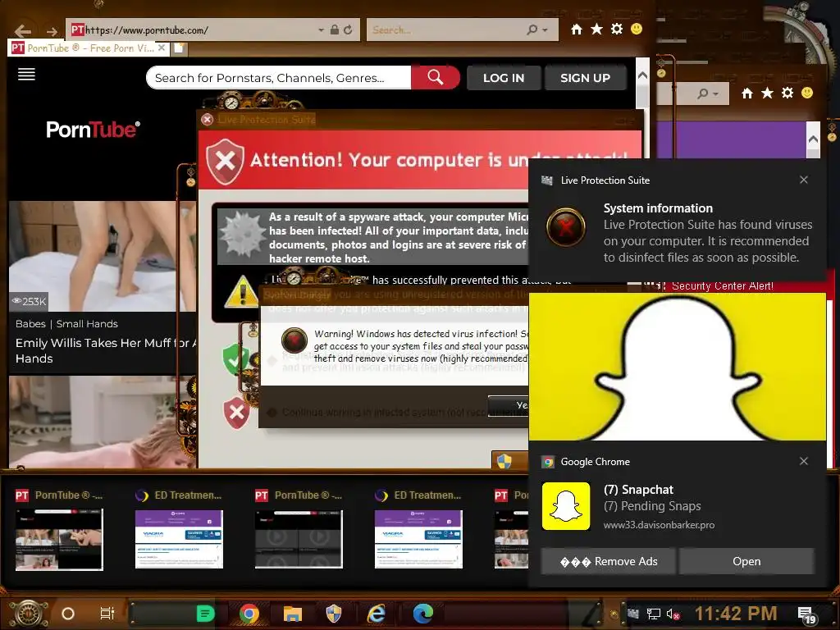Click the smiley feedback icon in front browser
840x630 pixels.
(x=637, y=29)
